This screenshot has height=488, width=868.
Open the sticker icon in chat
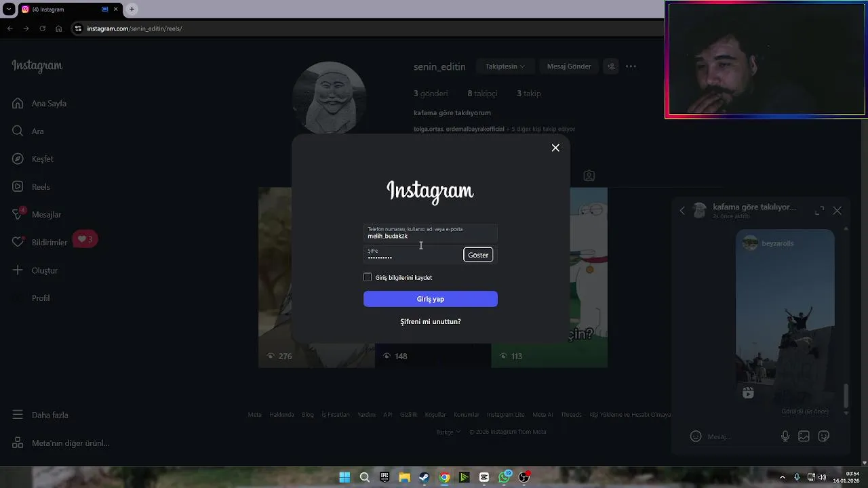click(x=824, y=436)
